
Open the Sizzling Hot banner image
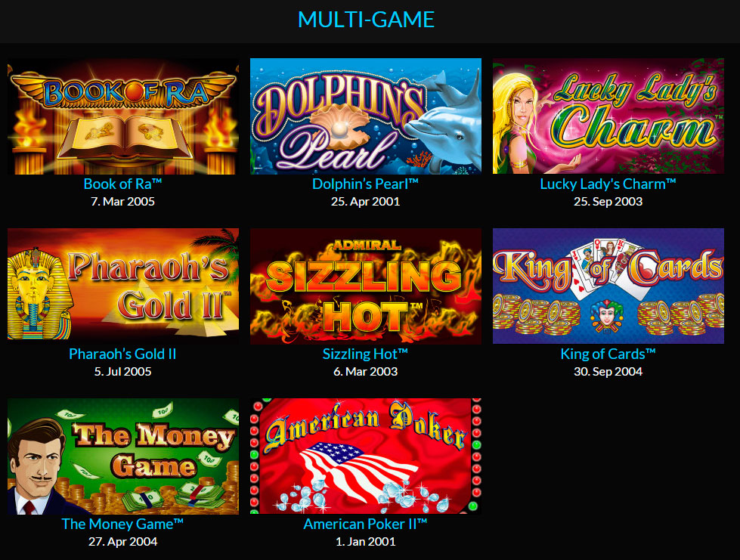pos(366,286)
